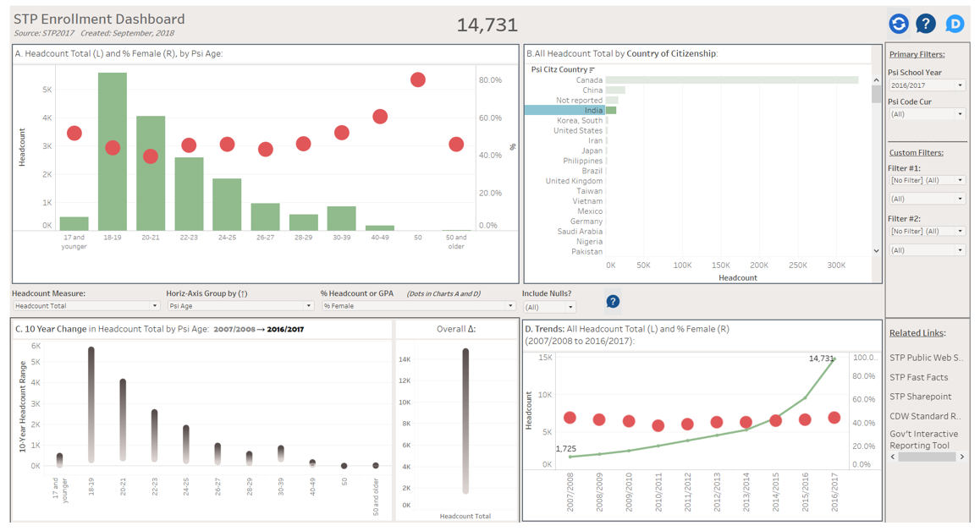
Task: Open STP Fast Facts link
Action: (x=918, y=377)
